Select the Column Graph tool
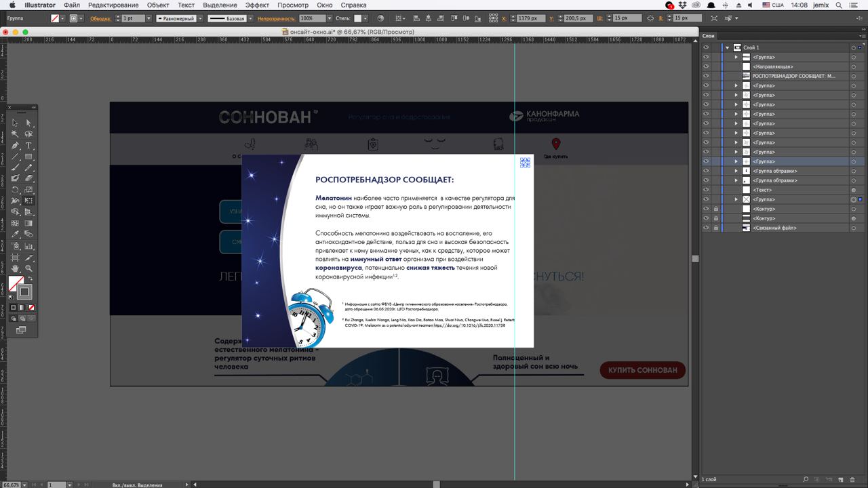Screen dimensions: 868x488 [28, 245]
